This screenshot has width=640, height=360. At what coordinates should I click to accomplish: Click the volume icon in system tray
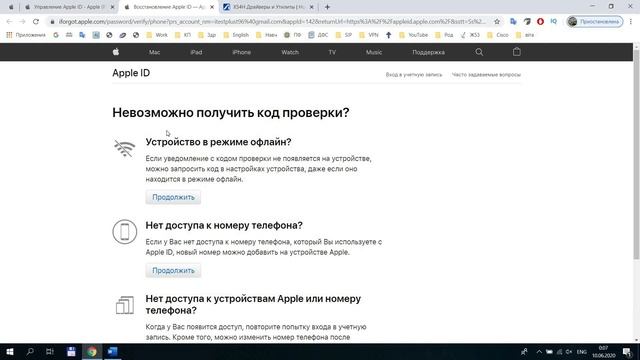click(x=569, y=352)
